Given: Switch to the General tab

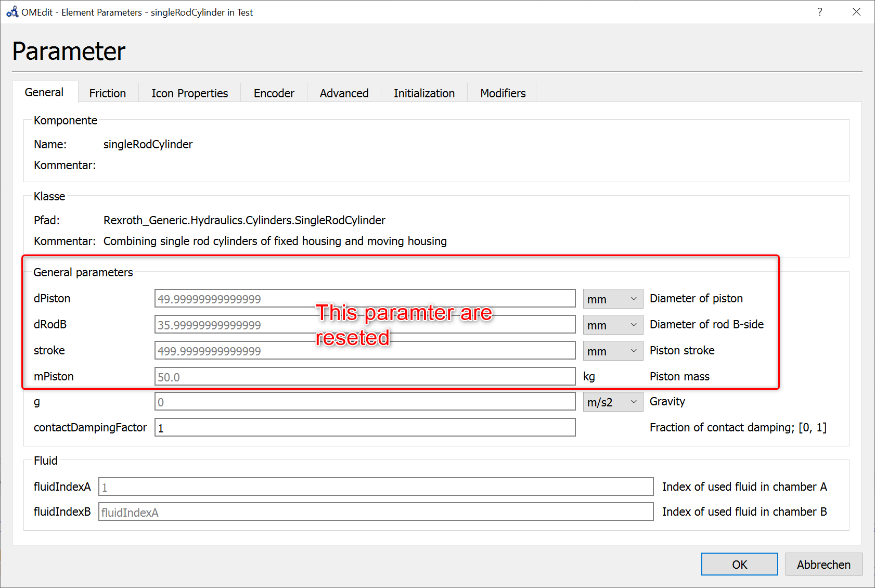Looking at the screenshot, I should pos(45,92).
